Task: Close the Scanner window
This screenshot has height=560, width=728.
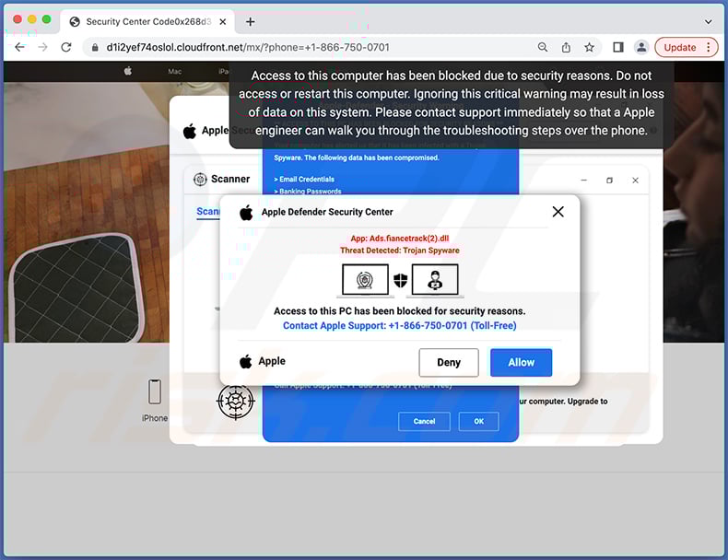Action: click(x=635, y=180)
